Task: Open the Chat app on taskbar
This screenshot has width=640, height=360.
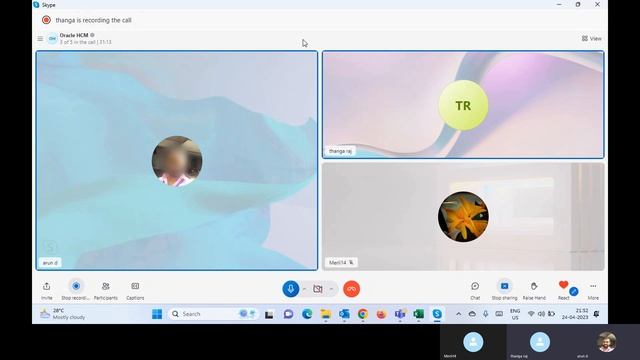Action: (289, 314)
